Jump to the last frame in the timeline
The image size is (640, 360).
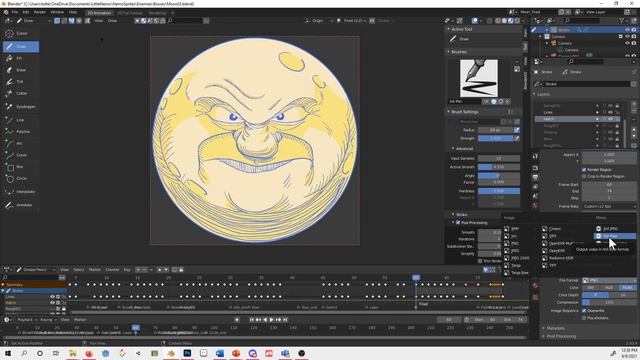pyautogui.click(x=285, y=320)
